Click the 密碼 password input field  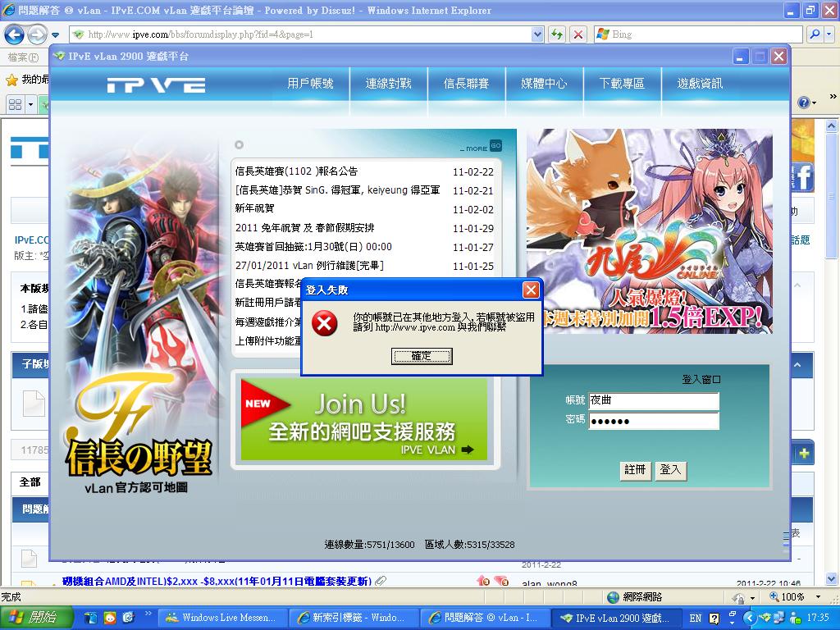click(x=654, y=421)
